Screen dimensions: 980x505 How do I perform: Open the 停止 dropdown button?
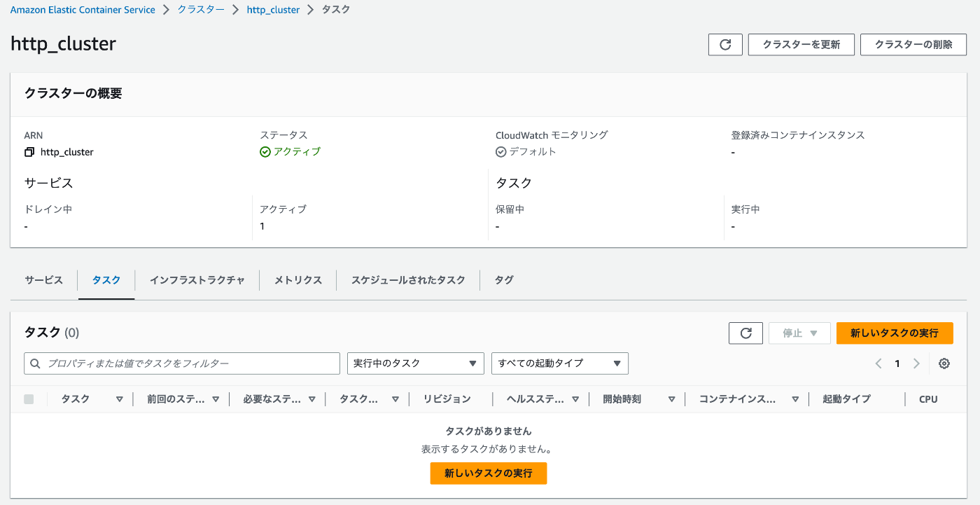pos(799,333)
